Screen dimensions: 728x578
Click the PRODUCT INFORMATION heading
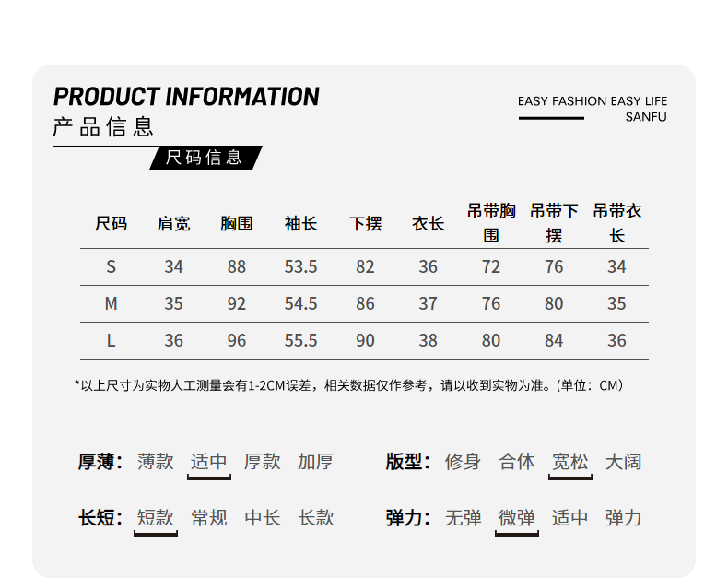[186, 97]
